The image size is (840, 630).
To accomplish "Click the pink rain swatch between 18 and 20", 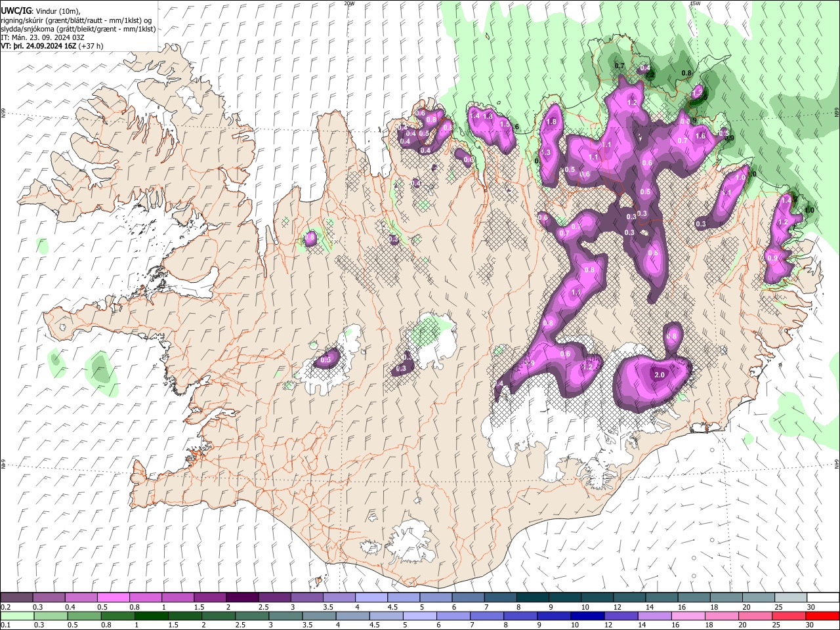I will (721, 616).
